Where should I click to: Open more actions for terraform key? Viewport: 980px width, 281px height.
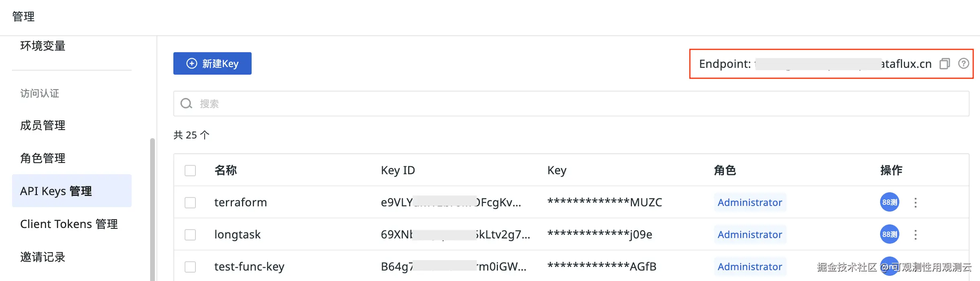coord(915,202)
